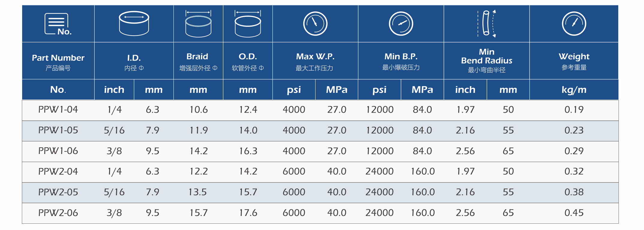The width and height of the screenshot is (644, 230).
Task: Click weight value 0.45
Action: (x=574, y=213)
